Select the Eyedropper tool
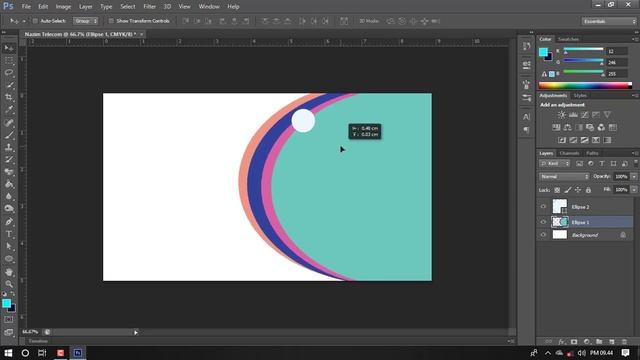640x360 pixels. (x=9, y=109)
